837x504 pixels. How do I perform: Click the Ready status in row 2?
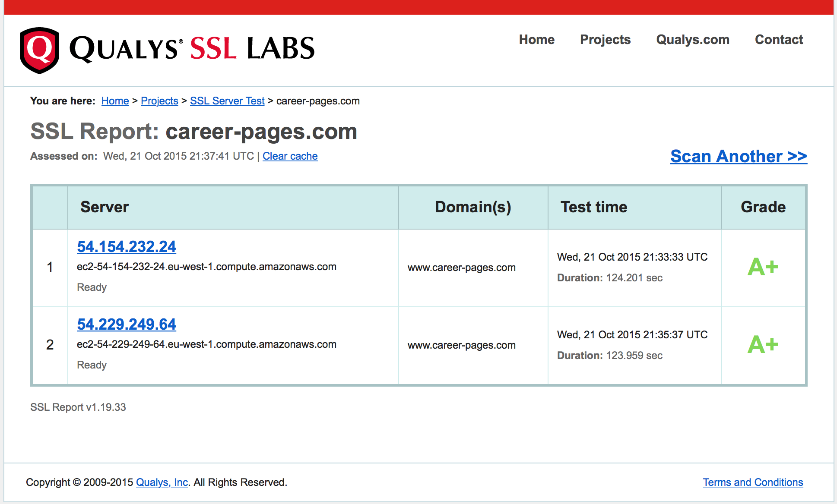click(92, 365)
